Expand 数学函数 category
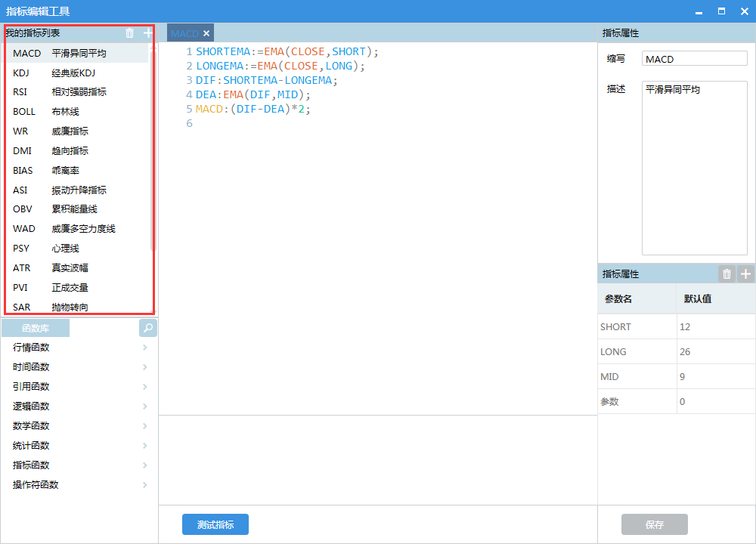The width and height of the screenshot is (756, 544). point(79,426)
